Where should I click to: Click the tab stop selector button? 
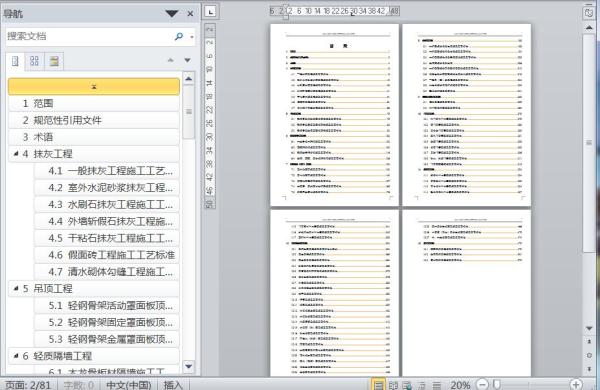(210, 11)
